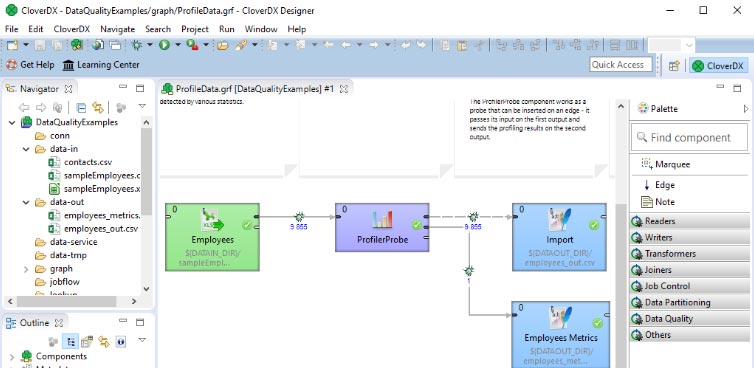Click the run with red stop overlay icon
Viewport: 754px width, 368px height.
(192, 45)
